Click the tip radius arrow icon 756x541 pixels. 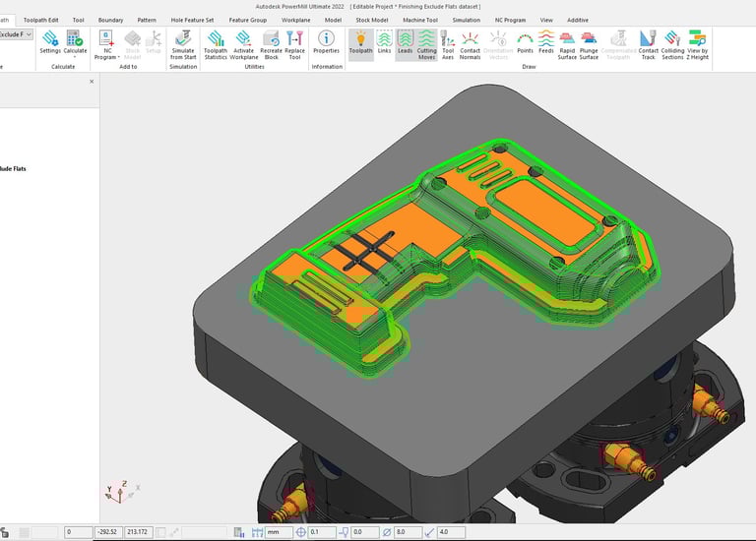(429, 532)
